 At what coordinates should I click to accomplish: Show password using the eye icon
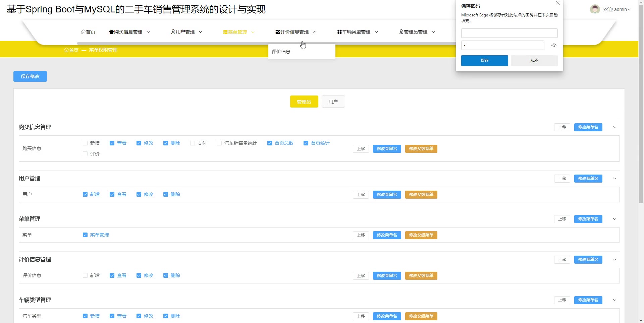554,45
